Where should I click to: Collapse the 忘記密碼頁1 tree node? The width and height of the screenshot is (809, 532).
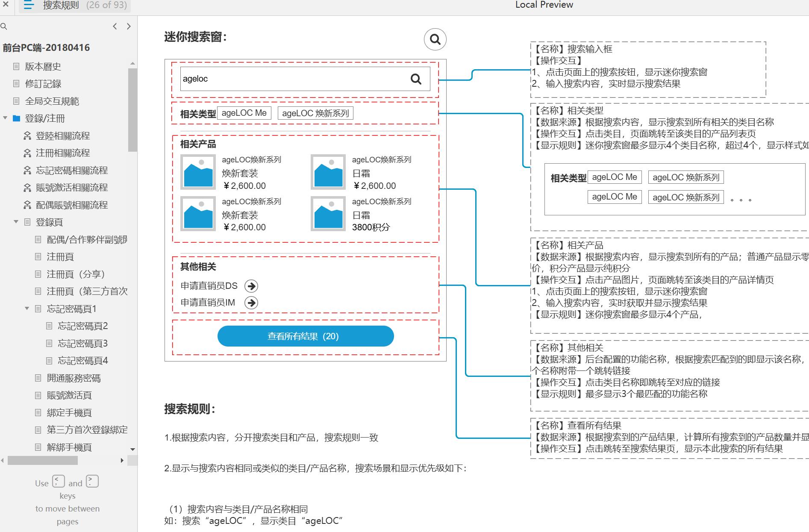[27, 308]
